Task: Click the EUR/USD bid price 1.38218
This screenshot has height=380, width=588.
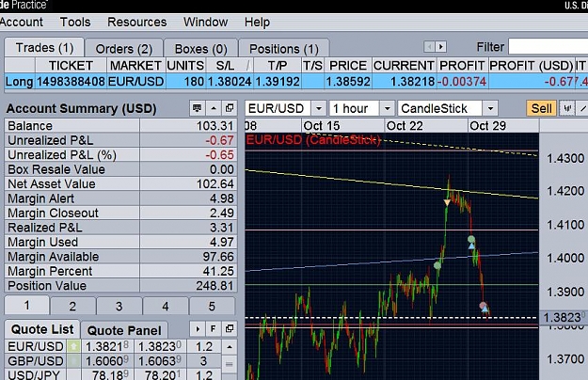Action: coord(107,347)
